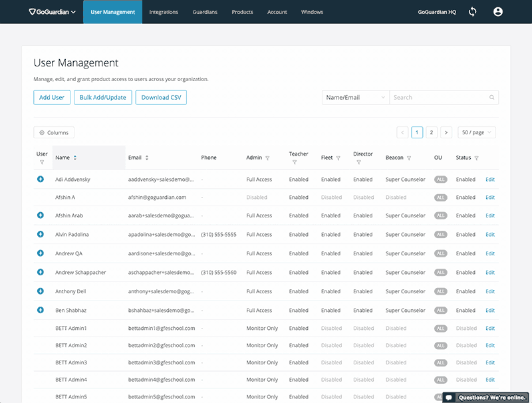Go to previous page arrow

[x=402, y=132]
